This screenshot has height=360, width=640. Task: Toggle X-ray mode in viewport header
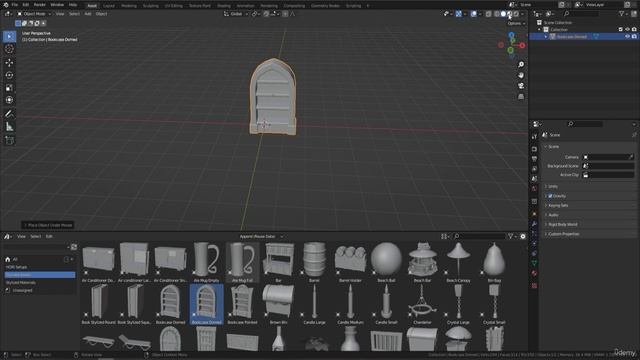488,14
